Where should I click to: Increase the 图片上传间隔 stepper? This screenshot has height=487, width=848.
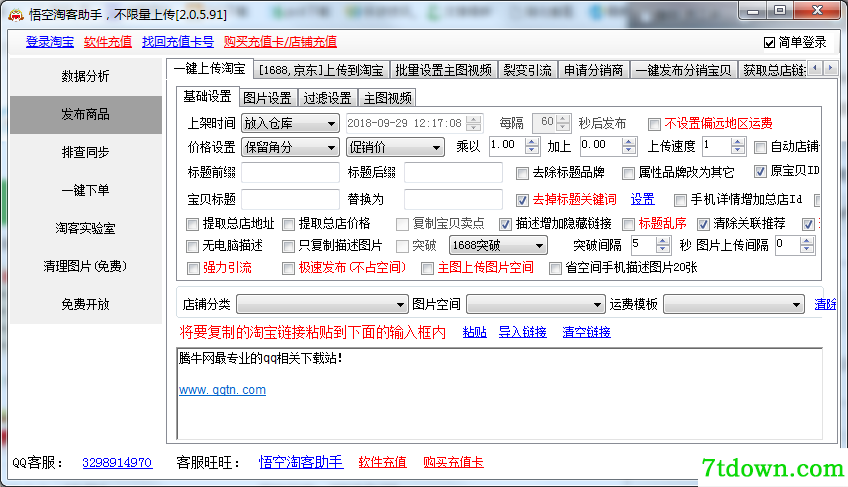pos(807,242)
